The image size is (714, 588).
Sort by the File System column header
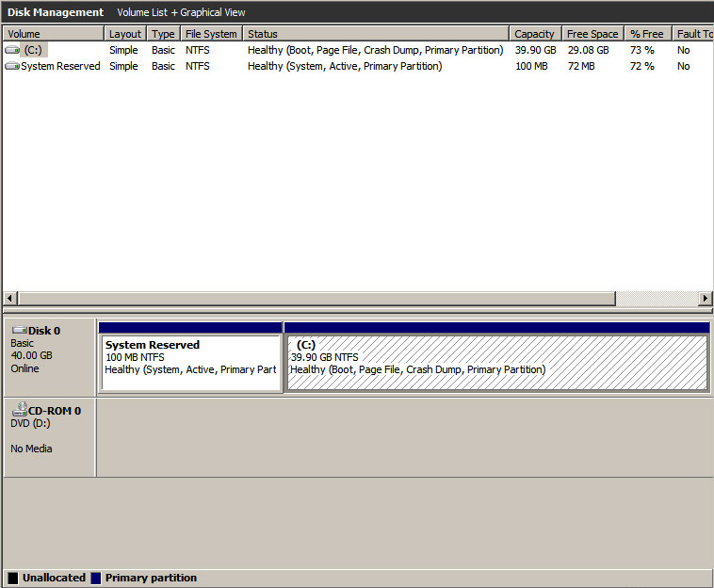point(211,34)
